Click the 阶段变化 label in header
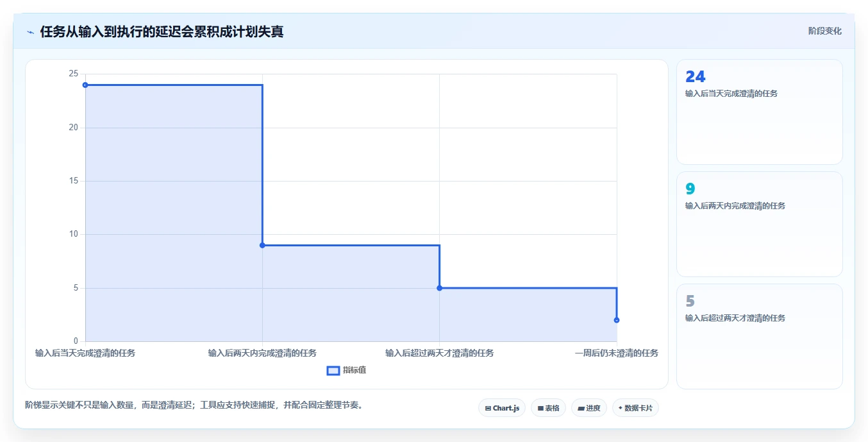The height and width of the screenshot is (442, 868). [x=825, y=31]
